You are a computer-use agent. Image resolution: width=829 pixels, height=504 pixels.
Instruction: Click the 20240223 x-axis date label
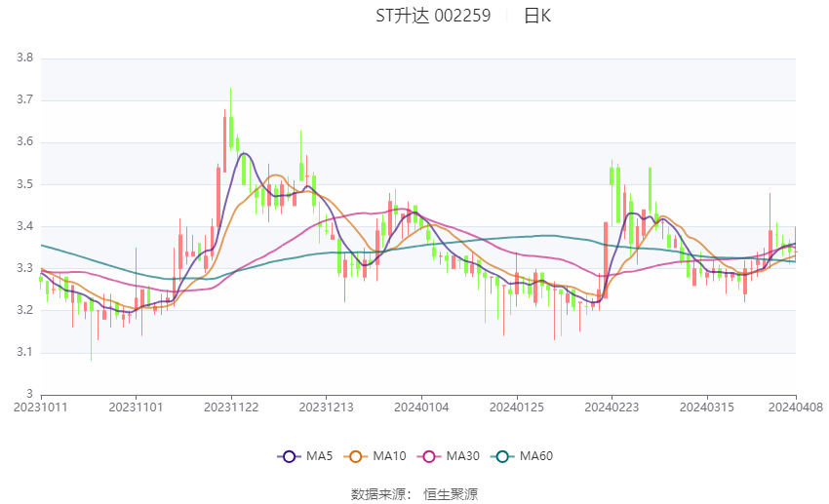point(612,407)
